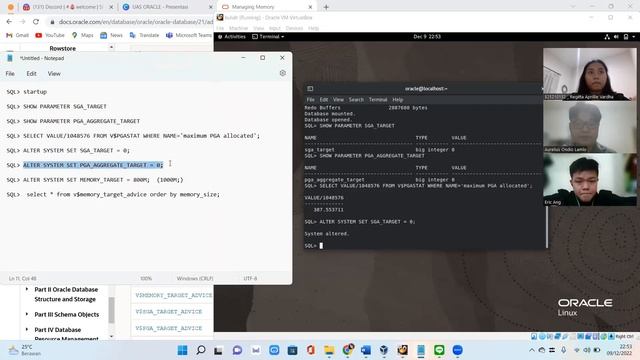Screen dimensions: 640x360
Task: Open the YouTube bookmark
Action: coord(50,35)
